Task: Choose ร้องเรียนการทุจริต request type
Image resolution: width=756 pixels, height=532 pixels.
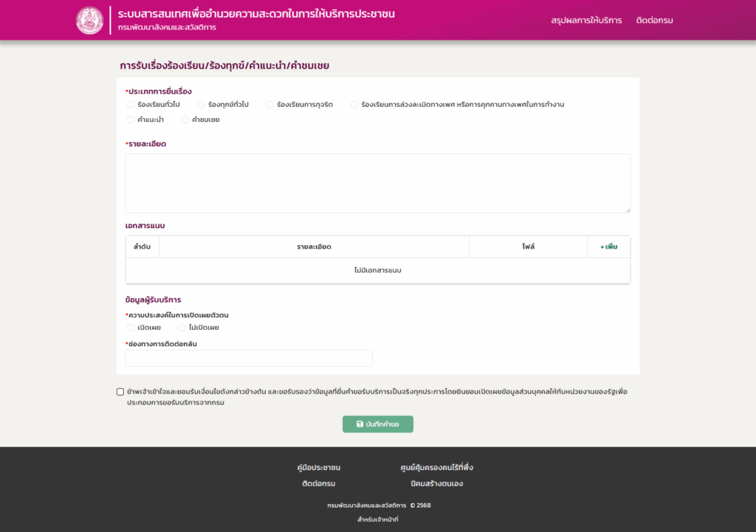Action: click(270, 105)
